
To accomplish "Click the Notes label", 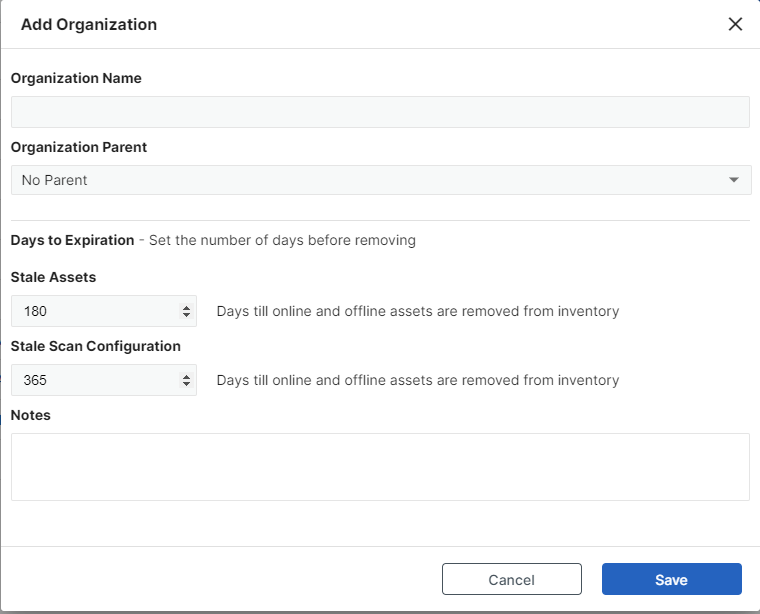I will pos(31,415).
